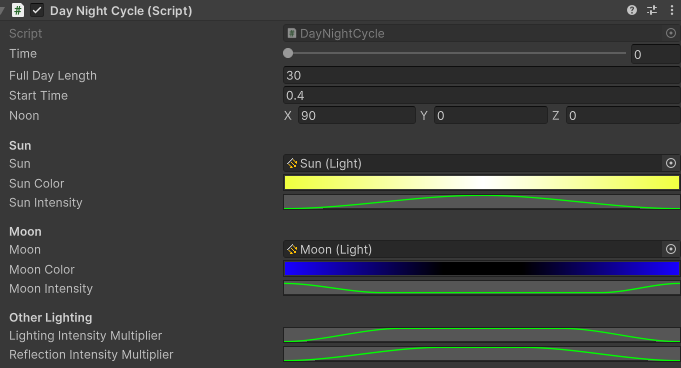681x368 pixels.
Task: Click object picker beside DayNightCycle script
Action: [x=671, y=33]
